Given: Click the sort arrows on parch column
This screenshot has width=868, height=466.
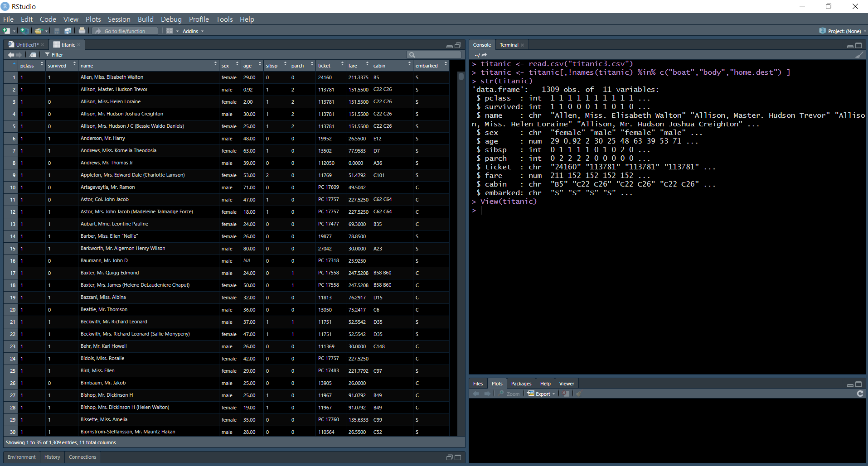Looking at the screenshot, I should coord(312,64).
